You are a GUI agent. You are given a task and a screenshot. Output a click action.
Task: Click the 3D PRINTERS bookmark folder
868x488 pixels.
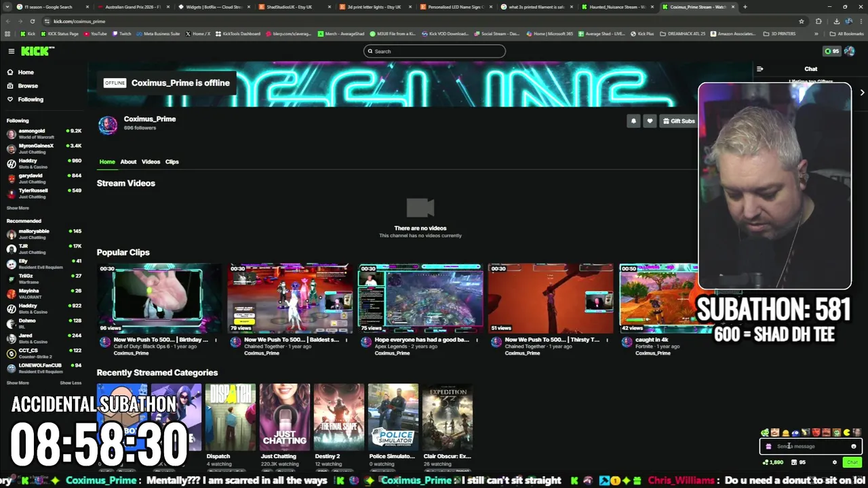(x=779, y=33)
